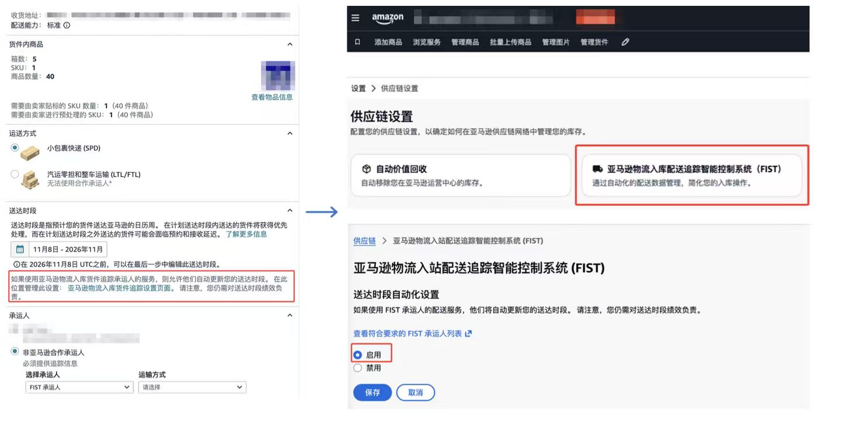Click the pencil edit icon in nav bar
Screen dimensions: 868x425
coord(625,42)
